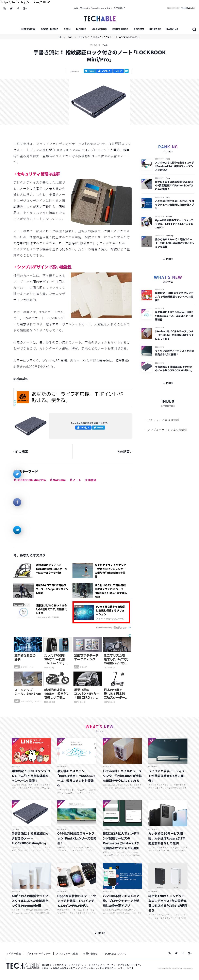Click the round floating Twitter share button
This screenshot has width=199, height=980.
tap(17, 474)
